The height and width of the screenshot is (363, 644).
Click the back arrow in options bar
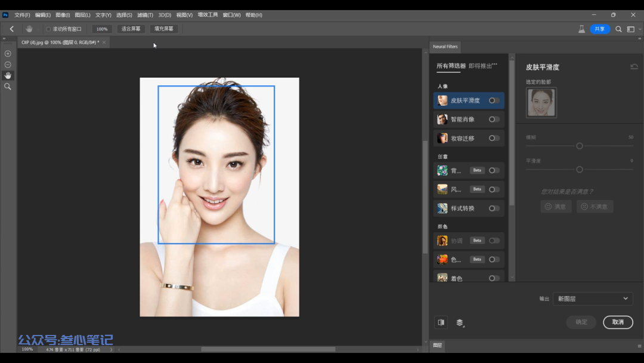(11, 29)
